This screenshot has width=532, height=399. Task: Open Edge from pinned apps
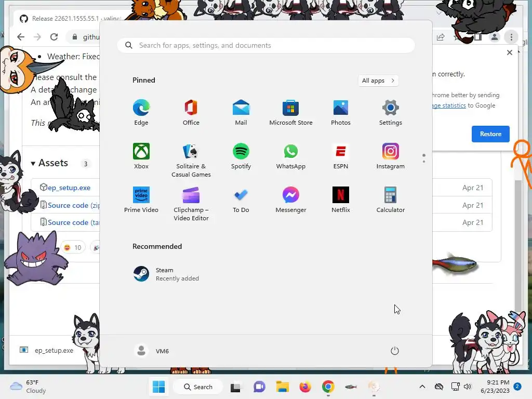pyautogui.click(x=141, y=113)
